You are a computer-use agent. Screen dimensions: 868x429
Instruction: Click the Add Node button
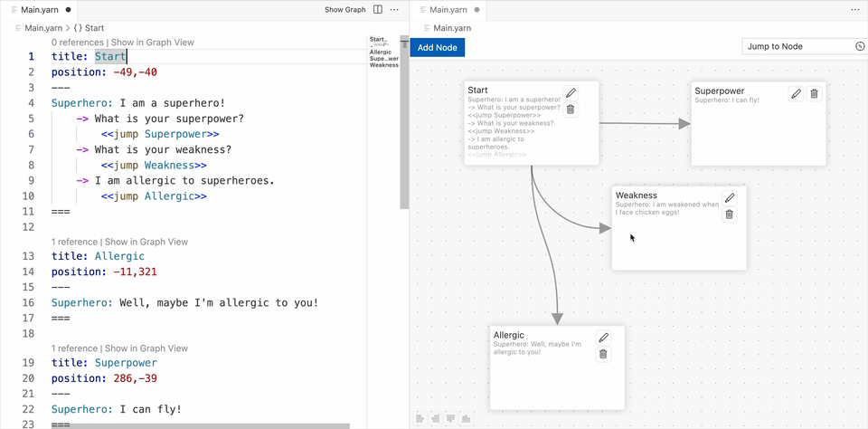(x=438, y=47)
